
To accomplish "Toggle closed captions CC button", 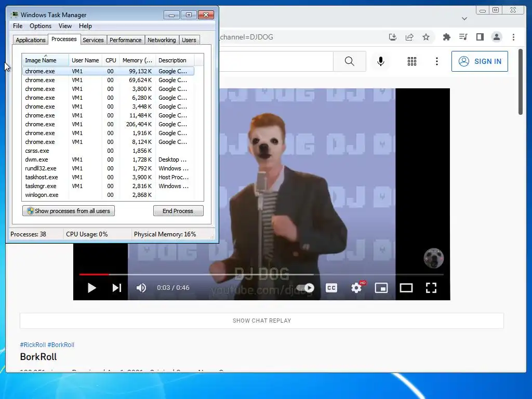I will pos(331,288).
